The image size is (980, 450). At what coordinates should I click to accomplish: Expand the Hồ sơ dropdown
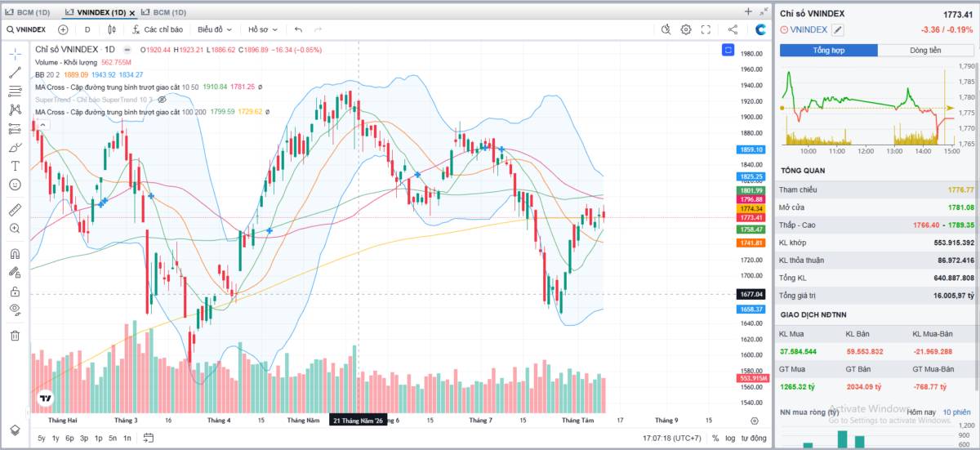[x=262, y=29]
